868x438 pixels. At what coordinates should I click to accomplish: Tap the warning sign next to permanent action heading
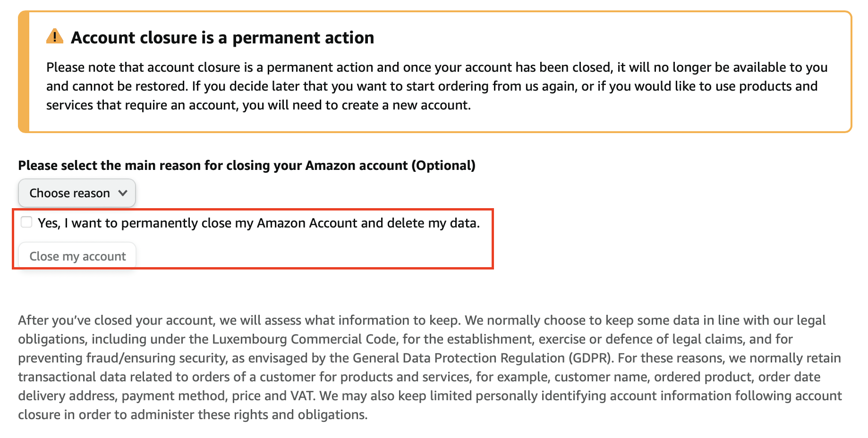[x=55, y=36]
